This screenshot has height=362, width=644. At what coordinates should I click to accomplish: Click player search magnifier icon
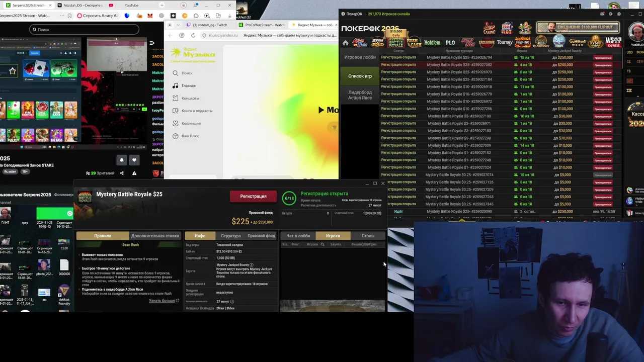tap(323, 244)
